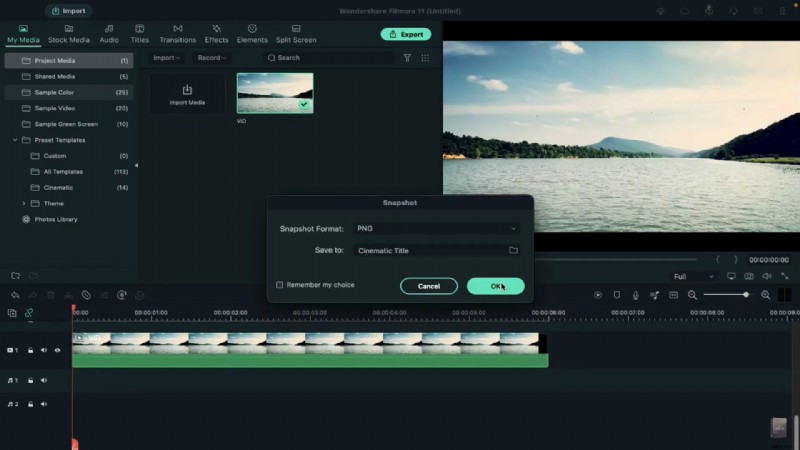This screenshot has height=450, width=800.
Task: Open the Effects tab
Action: (x=216, y=34)
